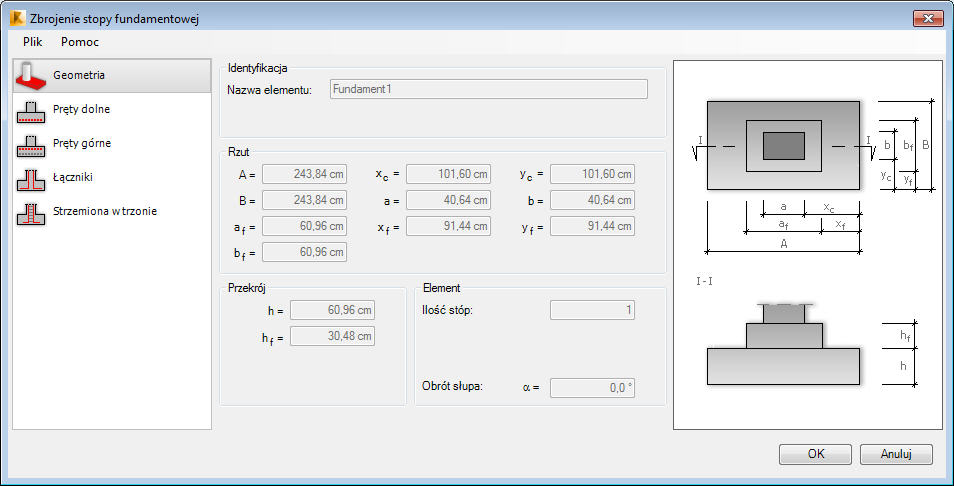Click the Obrót słupa label
The image size is (954, 486).
[x=452, y=386]
